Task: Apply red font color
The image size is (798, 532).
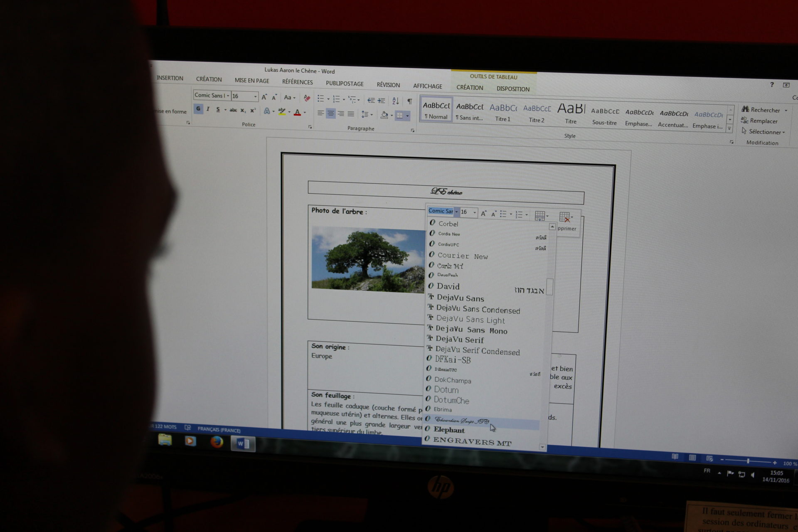Action: 297,112
